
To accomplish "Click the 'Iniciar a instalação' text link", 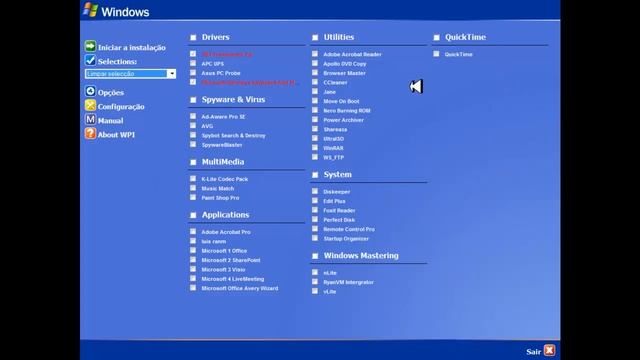I will (x=132, y=48).
